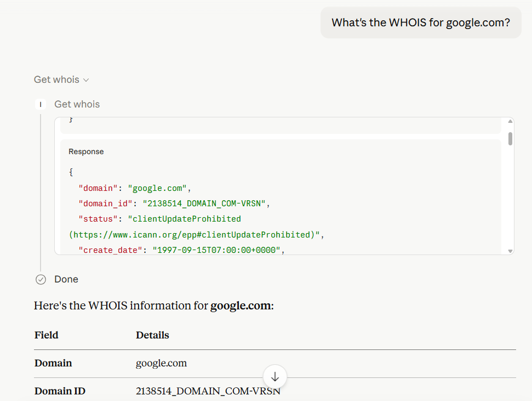Click the Details column header
This screenshot has height=401, width=532.
pyautogui.click(x=152, y=335)
